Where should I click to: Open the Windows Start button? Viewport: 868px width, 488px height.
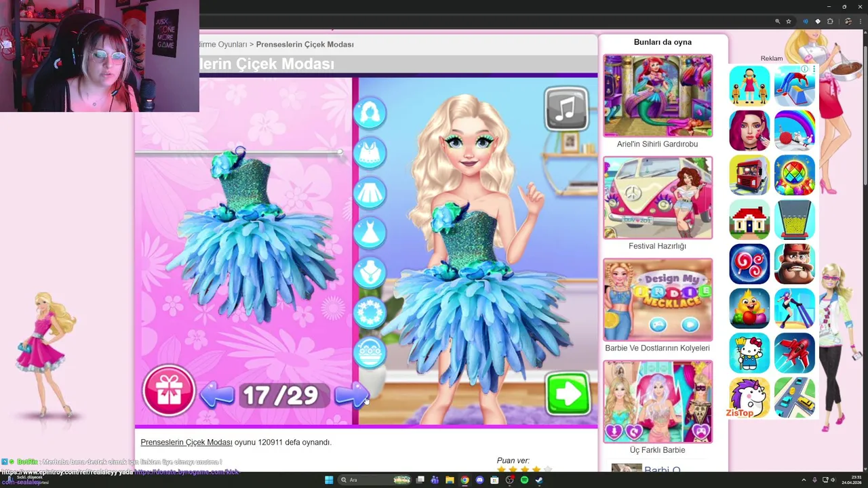[329, 480]
